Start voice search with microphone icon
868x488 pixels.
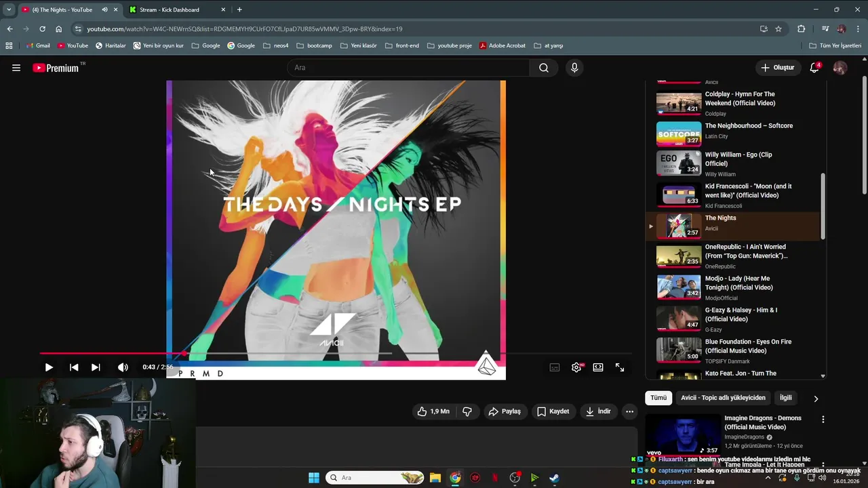coord(574,68)
